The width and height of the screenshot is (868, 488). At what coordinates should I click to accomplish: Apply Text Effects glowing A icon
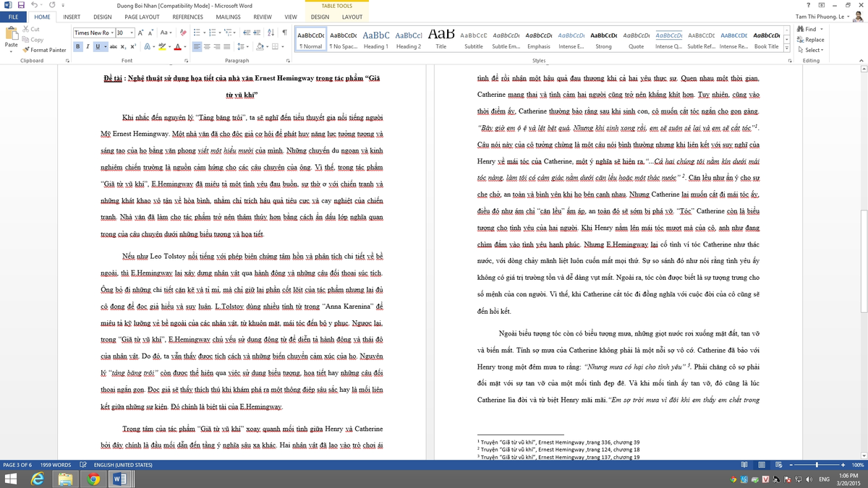point(147,46)
